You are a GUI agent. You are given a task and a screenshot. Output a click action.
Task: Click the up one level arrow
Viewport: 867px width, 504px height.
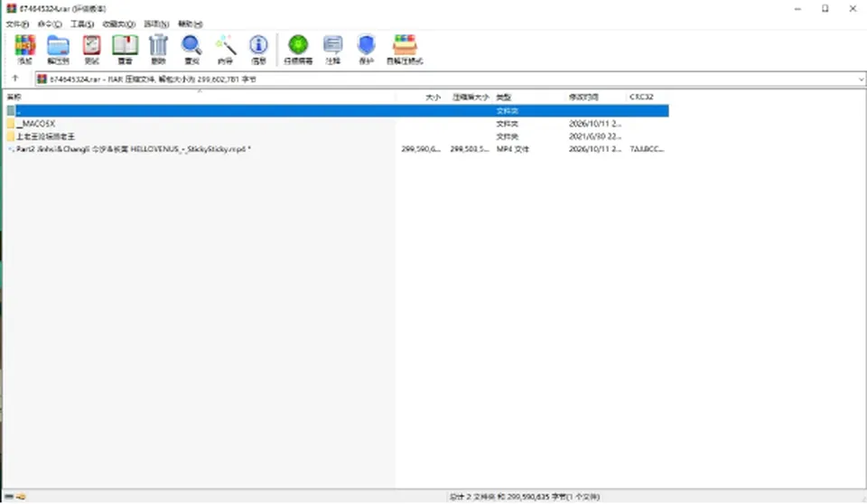15,79
